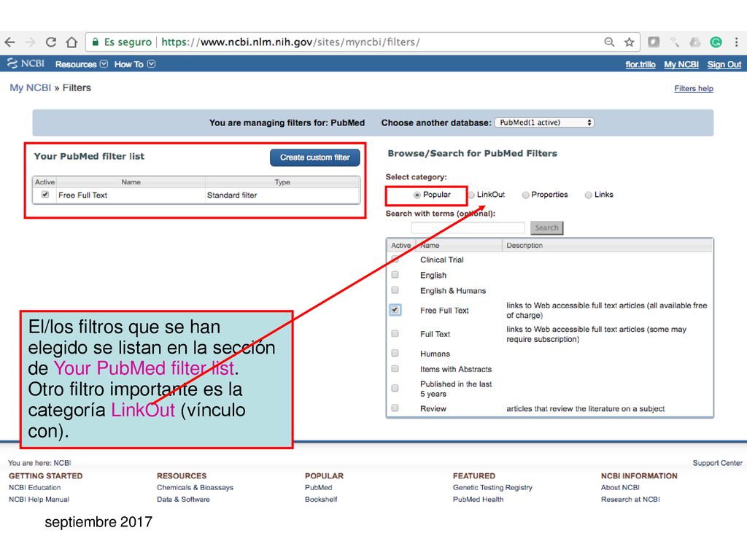Click My NCBI in the breadcrumb
The height and width of the screenshot is (560, 747).
tap(30, 87)
